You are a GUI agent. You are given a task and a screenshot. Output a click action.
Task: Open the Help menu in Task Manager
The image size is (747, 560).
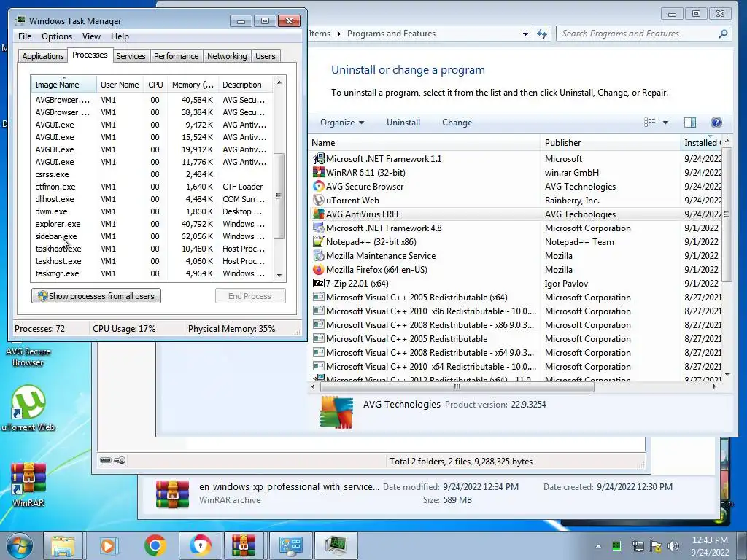(120, 36)
